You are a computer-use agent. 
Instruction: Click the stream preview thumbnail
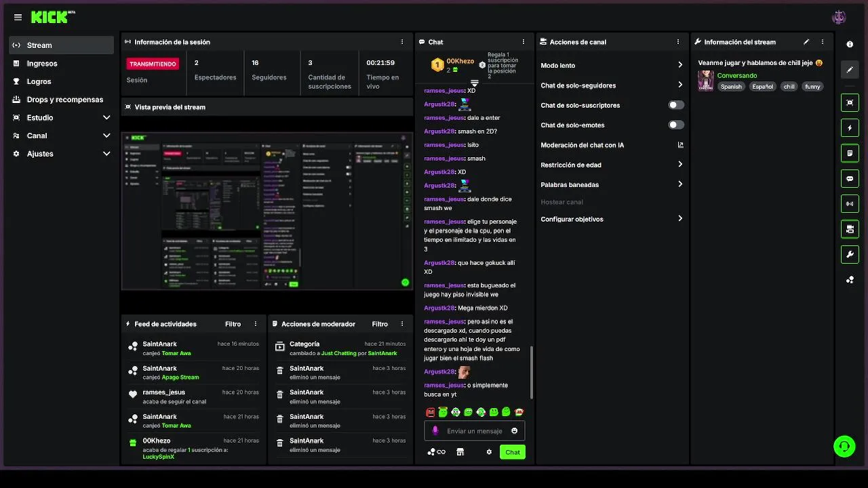(267, 211)
